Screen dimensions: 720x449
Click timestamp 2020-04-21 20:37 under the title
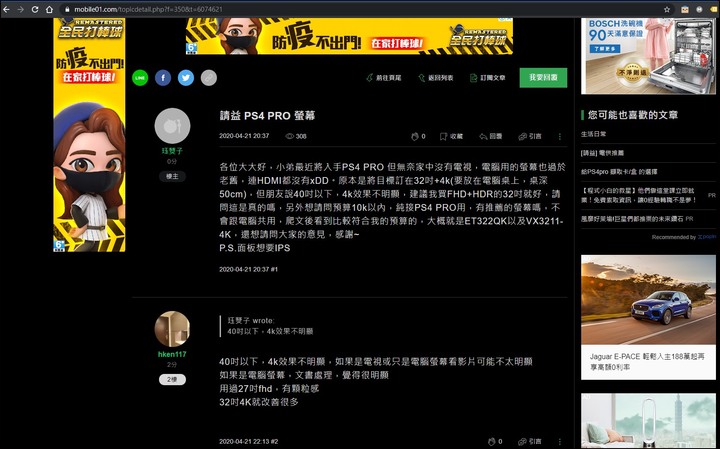pos(244,136)
